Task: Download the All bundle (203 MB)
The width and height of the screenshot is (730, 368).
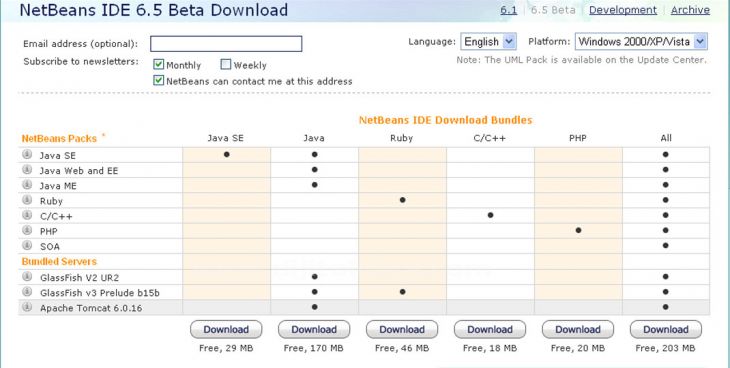Action: pos(666,329)
